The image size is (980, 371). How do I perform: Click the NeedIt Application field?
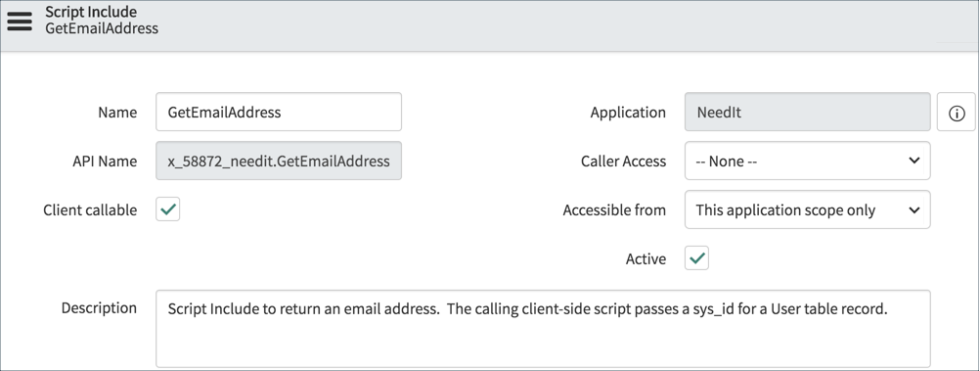pyautogui.click(x=807, y=112)
